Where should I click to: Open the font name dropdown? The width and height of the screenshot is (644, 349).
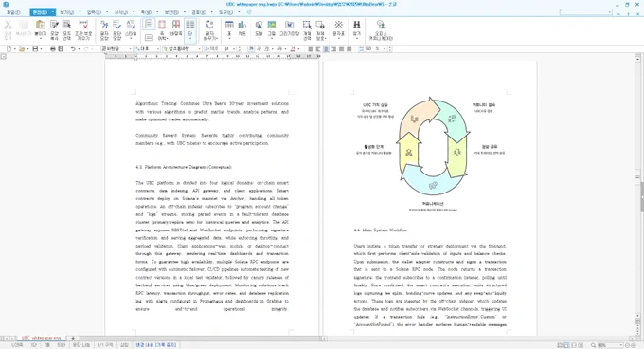(199, 49)
